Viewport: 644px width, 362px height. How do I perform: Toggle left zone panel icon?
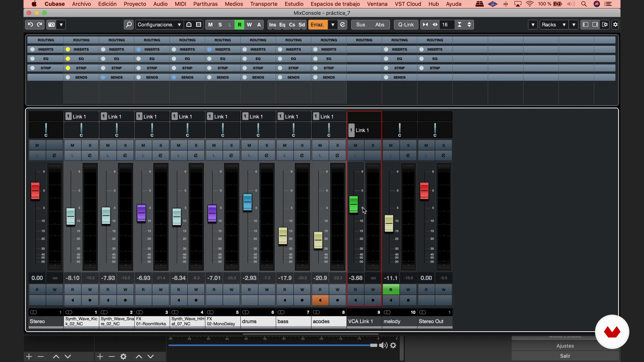pyautogui.click(x=585, y=24)
